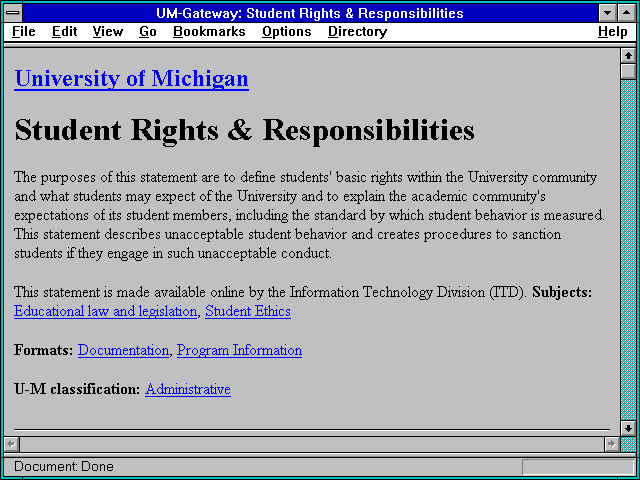Click the 'Subjects:' label
Screen dimensions: 640x480
562,292
